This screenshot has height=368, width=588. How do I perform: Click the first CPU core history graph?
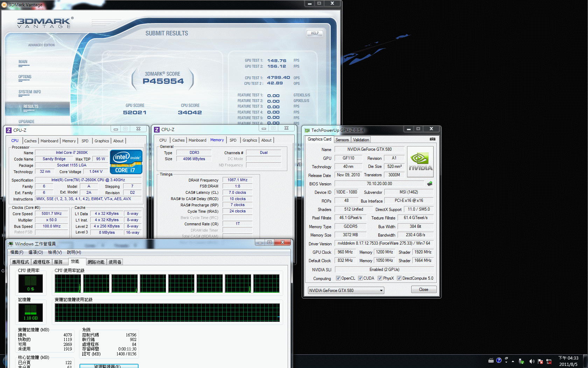[68, 283]
